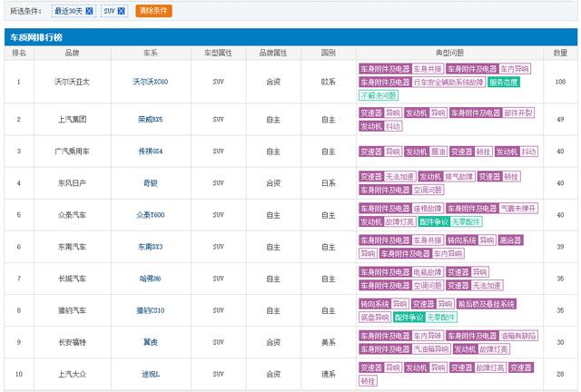Click the 国别 column header
This screenshot has width=581, height=392.
click(x=329, y=53)
